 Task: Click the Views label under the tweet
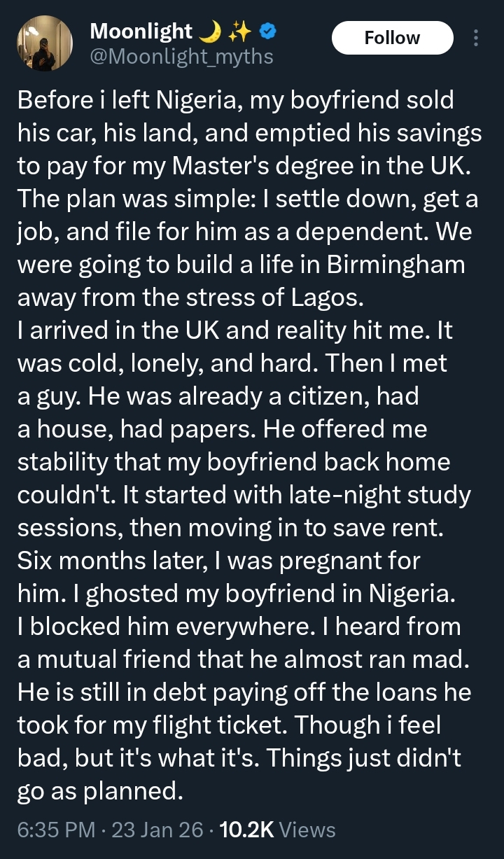(x=307, y=830)
